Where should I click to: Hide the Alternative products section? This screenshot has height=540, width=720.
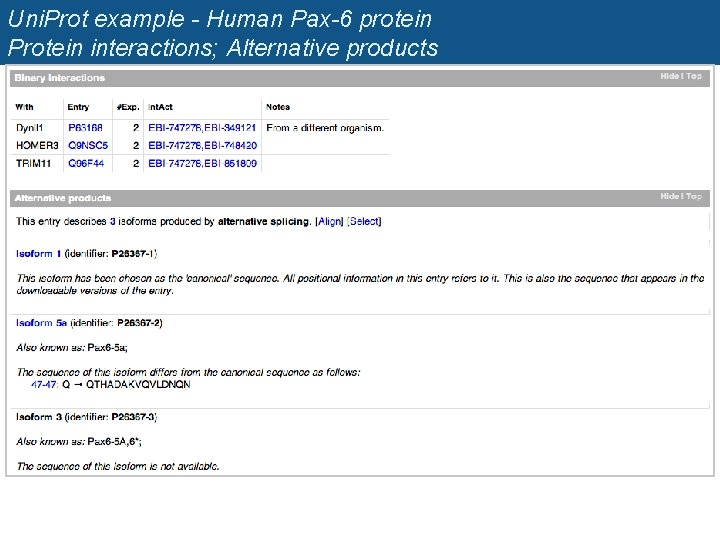669,197
